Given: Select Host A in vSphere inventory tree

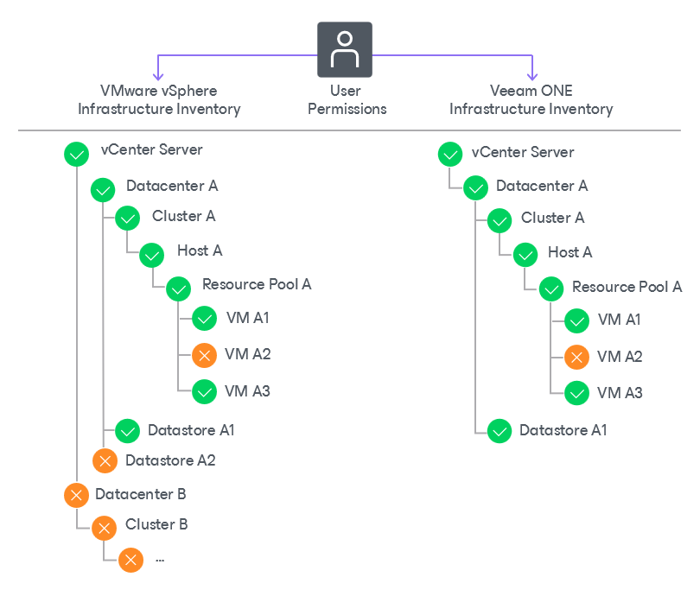Looking at the screenshot, I should (x=200, y=250).
